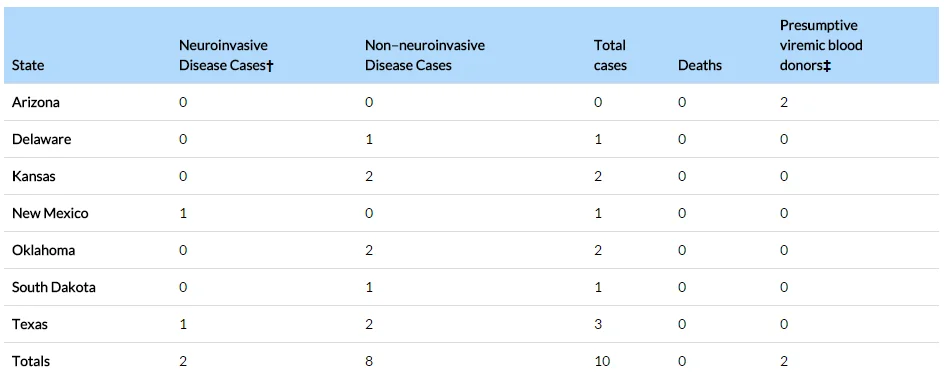Select Totals non-neuroinvasive value 8

tap(369, 362)
